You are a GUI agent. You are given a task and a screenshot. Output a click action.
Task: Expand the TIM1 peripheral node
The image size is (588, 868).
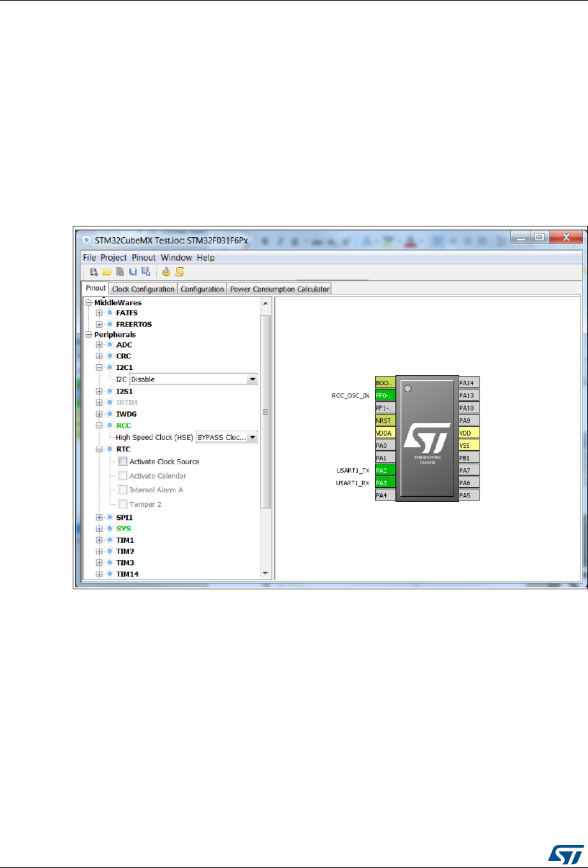[x=99, y=540]
